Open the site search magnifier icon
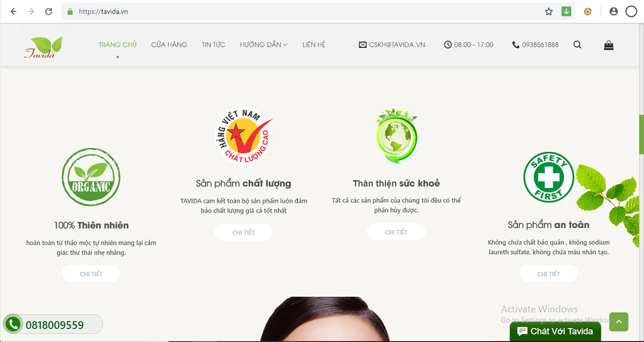The width and height of the screenshot is (644, 342). pos(577,45)
